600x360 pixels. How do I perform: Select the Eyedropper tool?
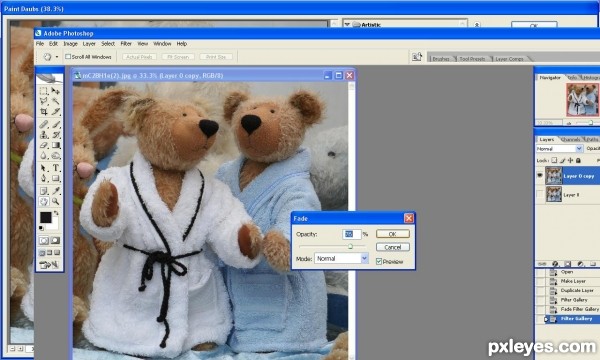point(56,191)
